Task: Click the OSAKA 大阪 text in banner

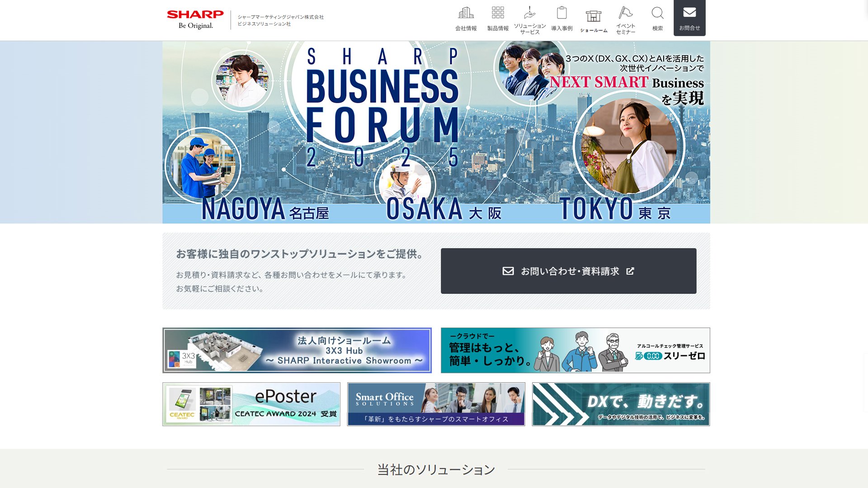Action: point(444,209)
